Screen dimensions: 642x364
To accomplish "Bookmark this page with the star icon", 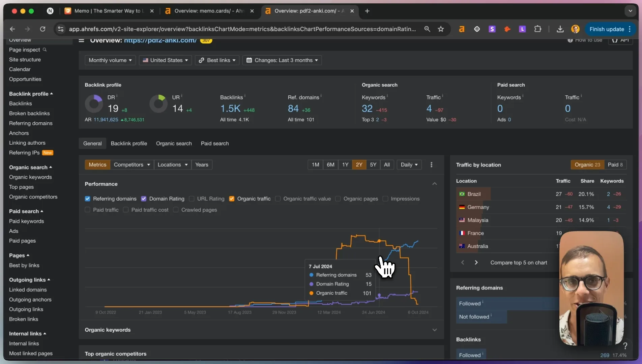I will point(441,29).
